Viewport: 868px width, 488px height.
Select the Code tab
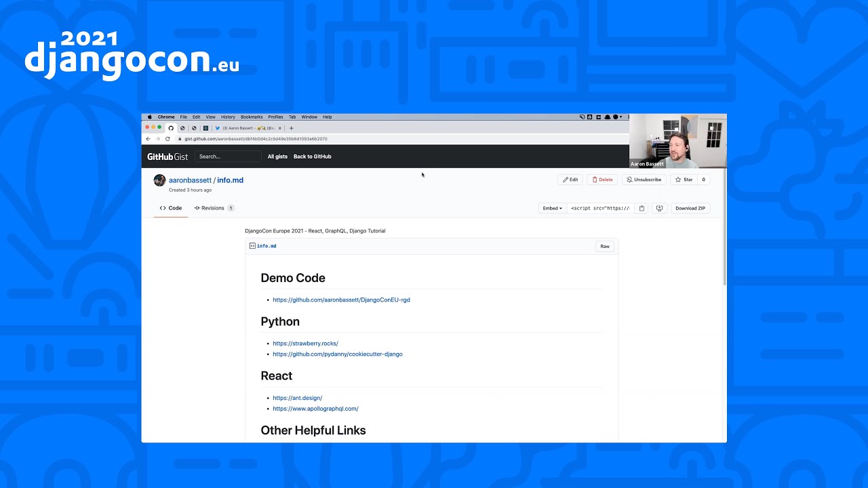pyautogui.click(x=171, y=208)
